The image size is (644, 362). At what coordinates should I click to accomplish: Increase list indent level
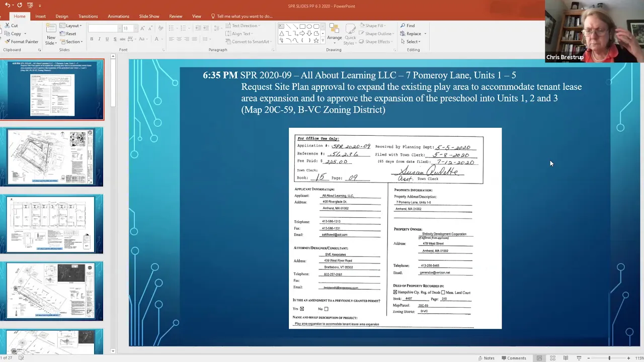pyautogui.click(x=206, y=28)
